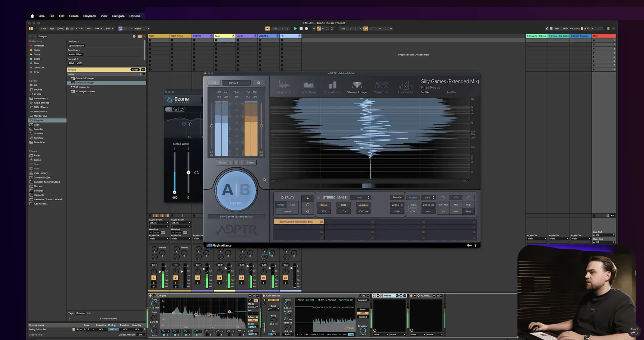Open Plot type dropdown in Stereo Image
644x340 pixels.
click(x=360, y=197)
